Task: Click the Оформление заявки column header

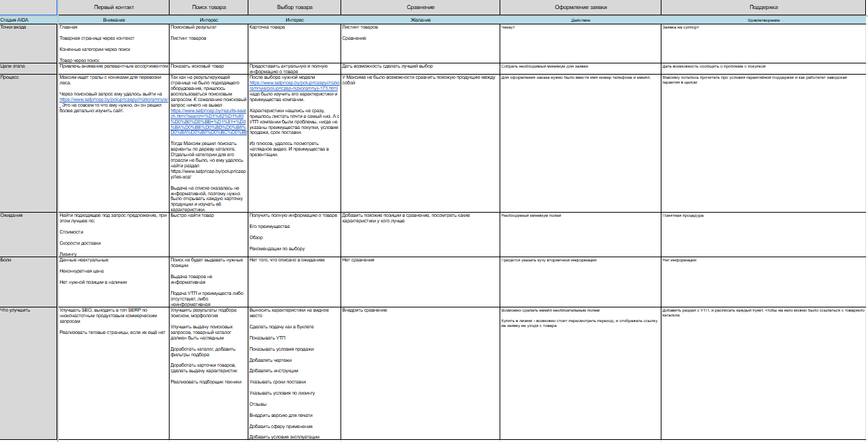Action: pyautogui.click(x=580, y=7)
